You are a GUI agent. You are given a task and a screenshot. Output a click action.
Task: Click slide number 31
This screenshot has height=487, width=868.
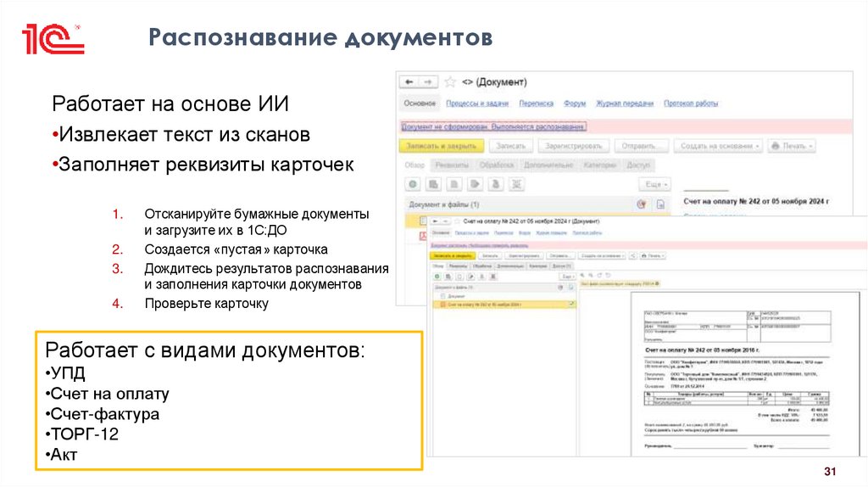coord(830,472)
